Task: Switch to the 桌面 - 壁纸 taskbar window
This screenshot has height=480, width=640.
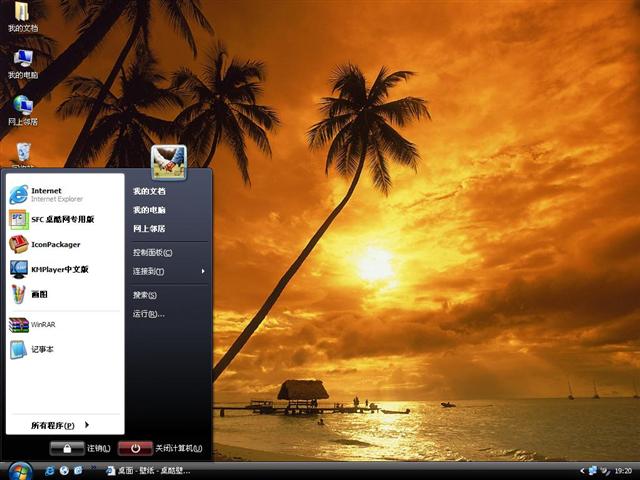Action: (149, 471)
